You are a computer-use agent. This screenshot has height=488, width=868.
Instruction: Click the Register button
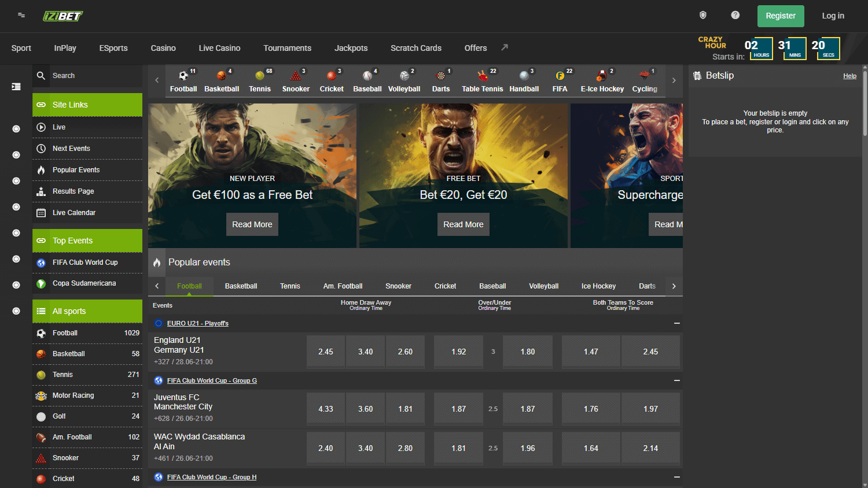click(x=781, y=16)
